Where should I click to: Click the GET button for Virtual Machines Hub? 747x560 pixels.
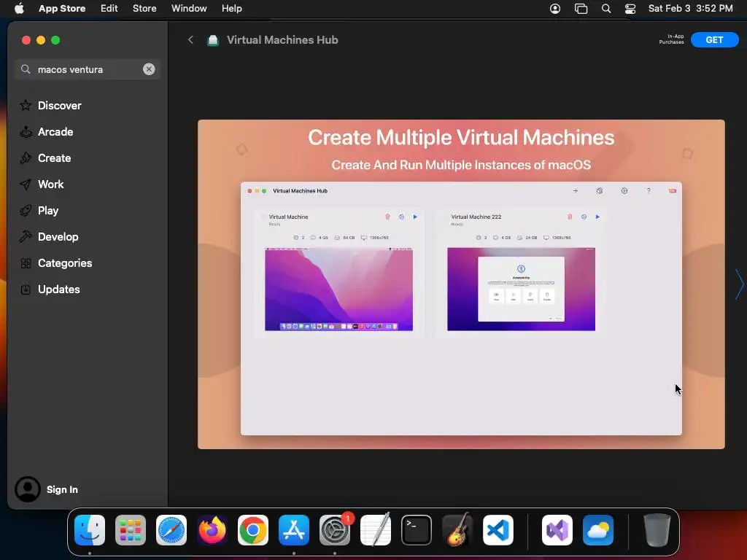(x=714, y=40)
